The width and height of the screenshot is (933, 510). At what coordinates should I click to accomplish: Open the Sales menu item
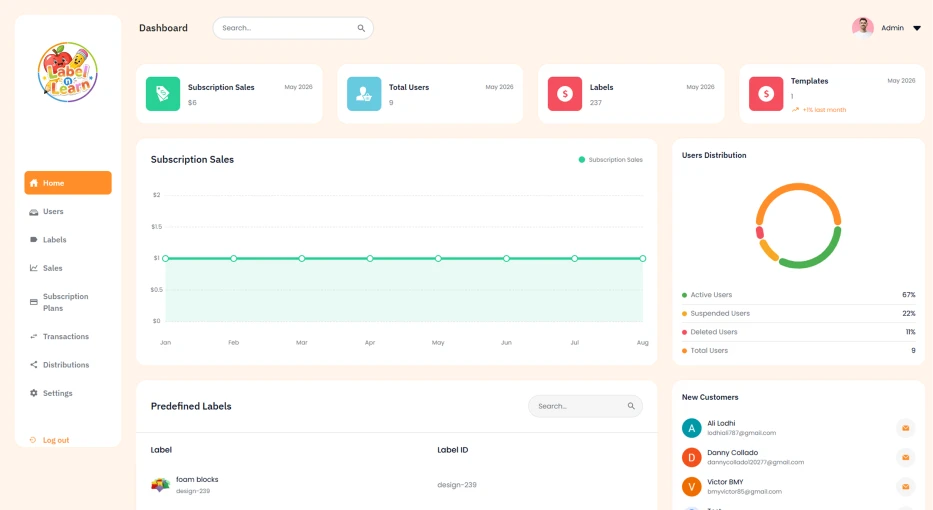coord(68,268)
